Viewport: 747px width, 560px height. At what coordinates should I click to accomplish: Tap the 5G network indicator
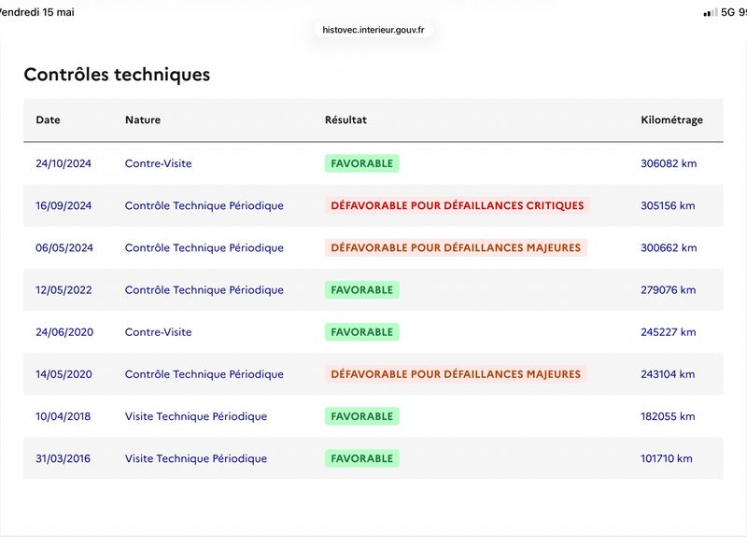pyautogui.click(x=727, y=12)
